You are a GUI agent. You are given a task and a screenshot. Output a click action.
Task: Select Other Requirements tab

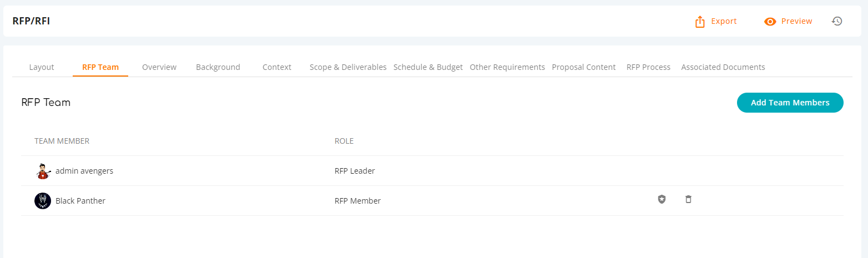[507, 67]
